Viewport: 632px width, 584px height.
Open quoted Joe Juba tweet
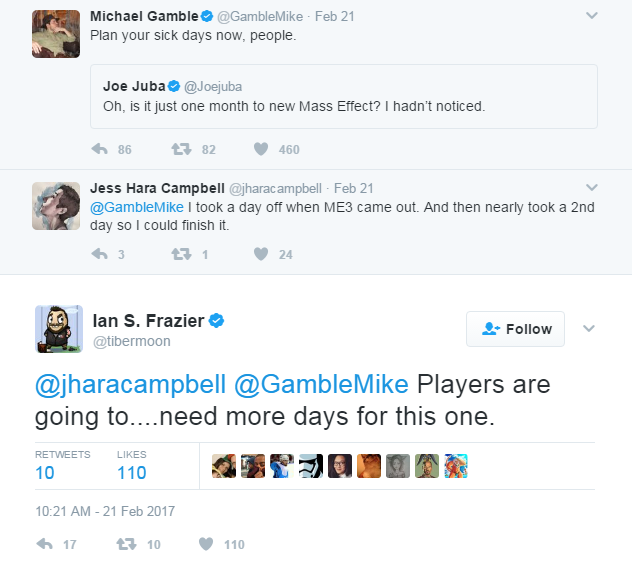click(343, 96)
